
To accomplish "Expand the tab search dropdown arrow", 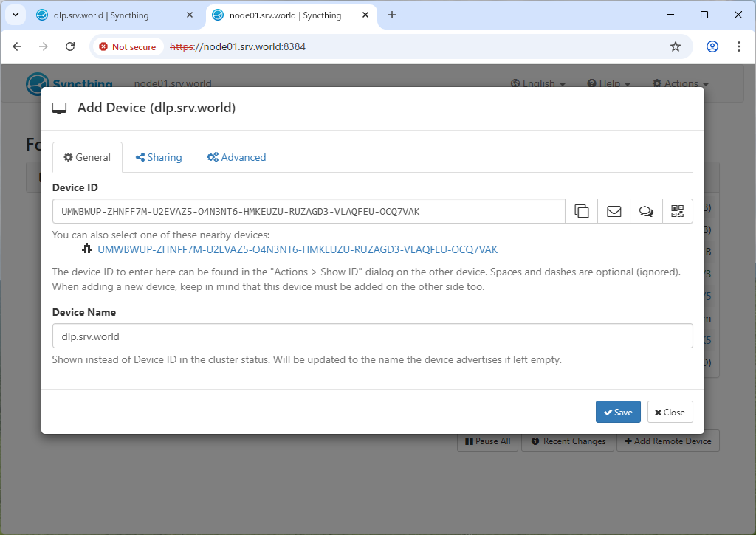I will [15, 15].
